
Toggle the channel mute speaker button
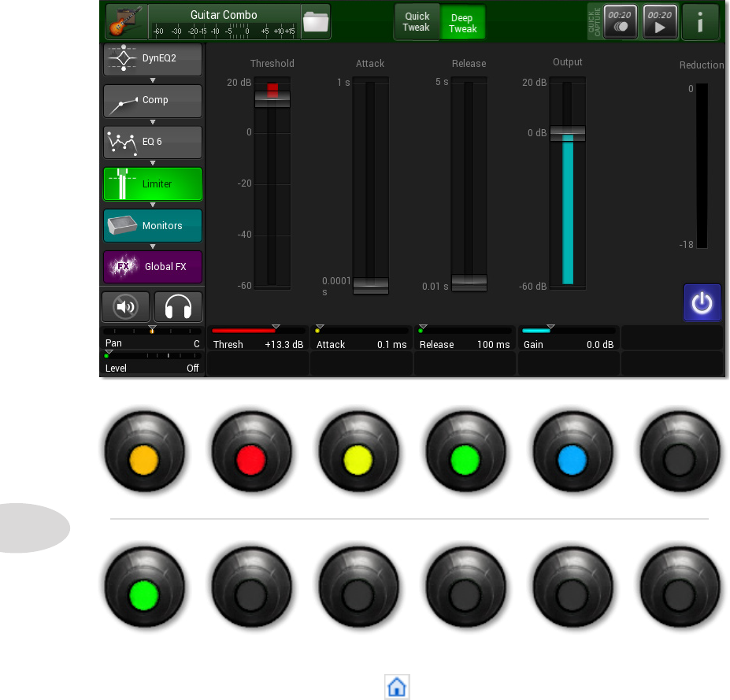coord(126,307)
